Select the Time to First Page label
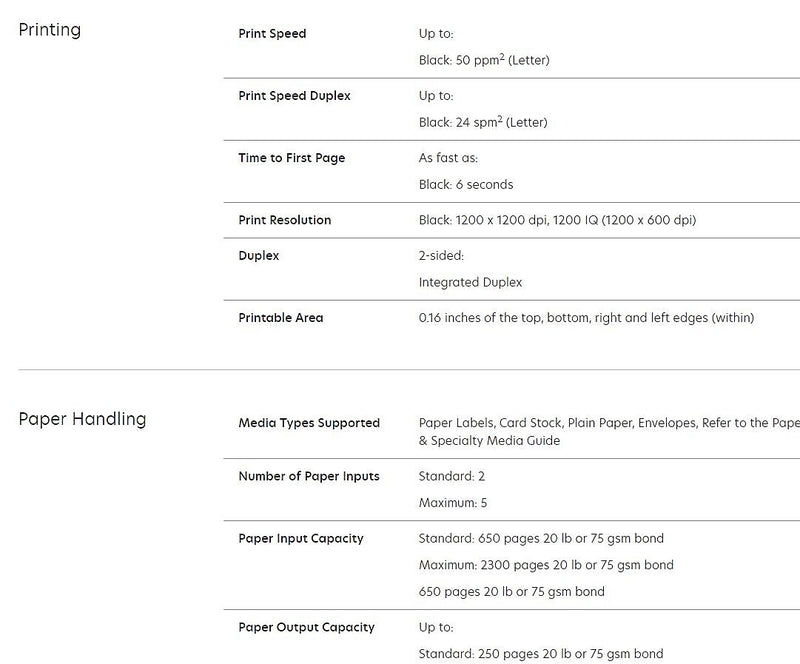The height and width of the screenshot is (664, 800). click(291, 158)
